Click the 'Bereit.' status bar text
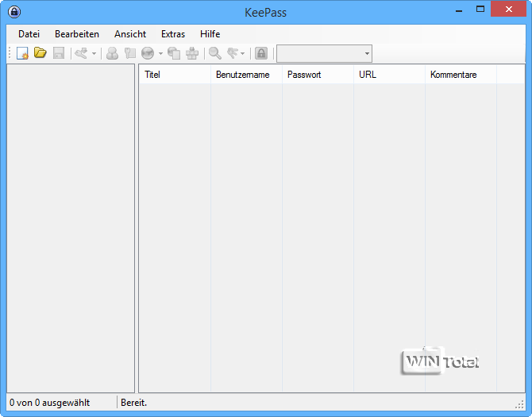This screenshot has height=417, width=532. pos(133,403)
